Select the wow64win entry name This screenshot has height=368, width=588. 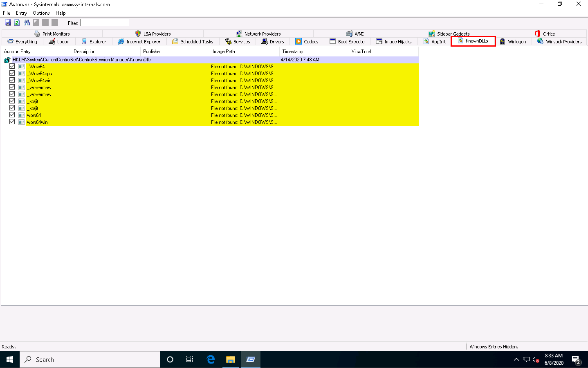37,122
